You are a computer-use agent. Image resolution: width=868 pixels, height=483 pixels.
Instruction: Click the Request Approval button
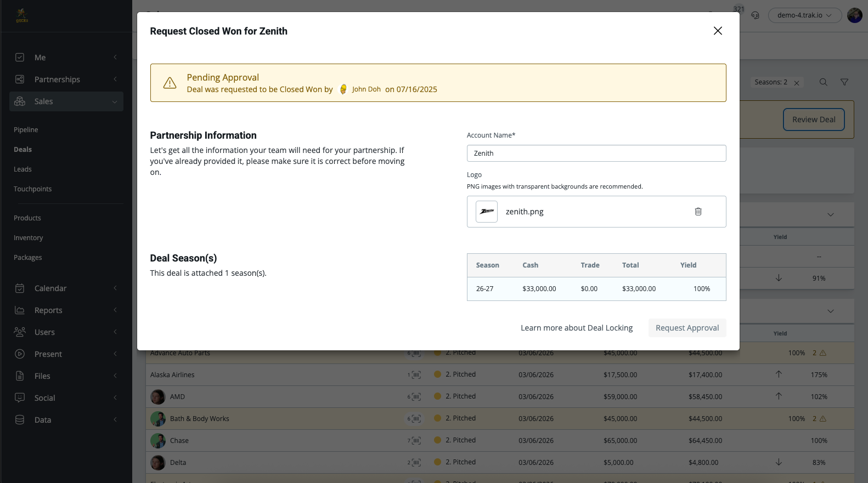click(687, 328)
